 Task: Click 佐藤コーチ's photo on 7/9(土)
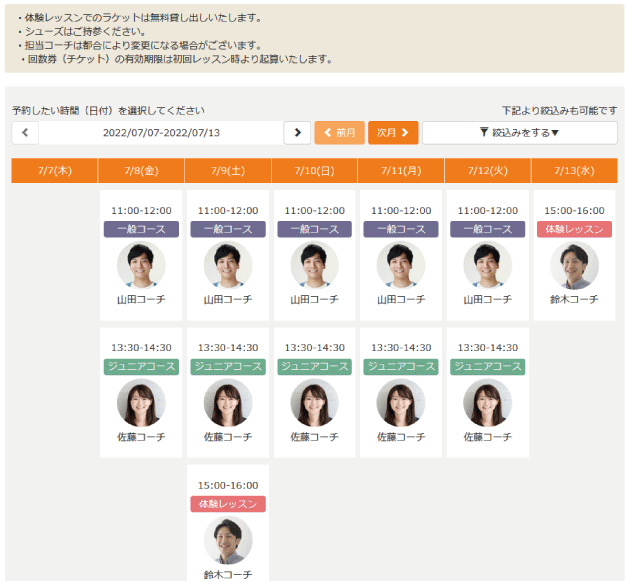[x=228, y=403]
